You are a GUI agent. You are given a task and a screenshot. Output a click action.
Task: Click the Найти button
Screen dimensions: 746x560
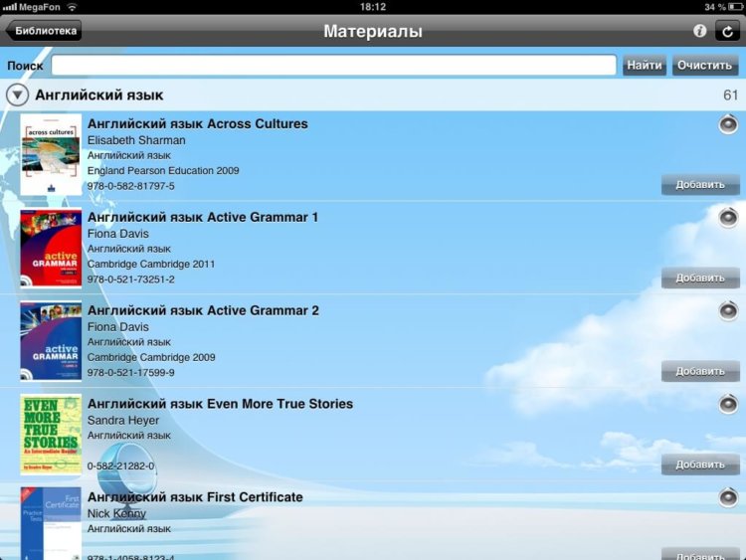click(x=645, y=66)
